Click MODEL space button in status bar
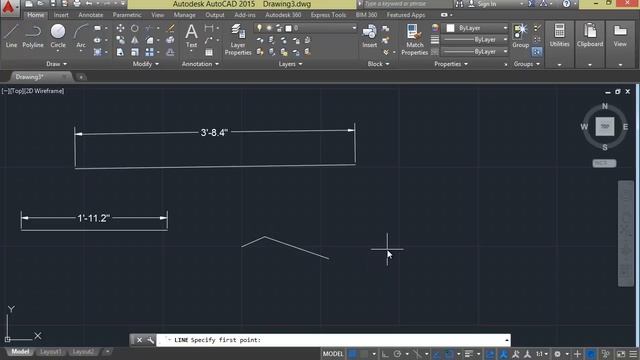 coord(333,354)
